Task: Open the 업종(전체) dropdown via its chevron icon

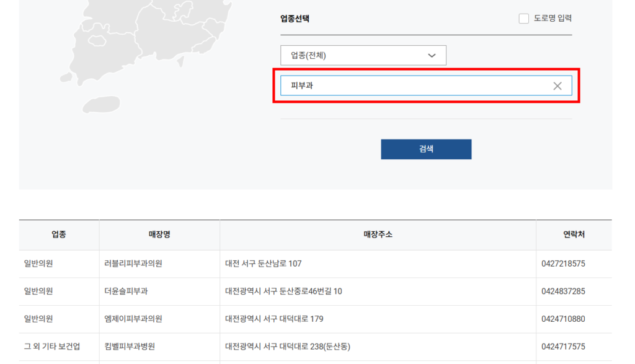Action: pyautogui.click(x=432, y=55)
